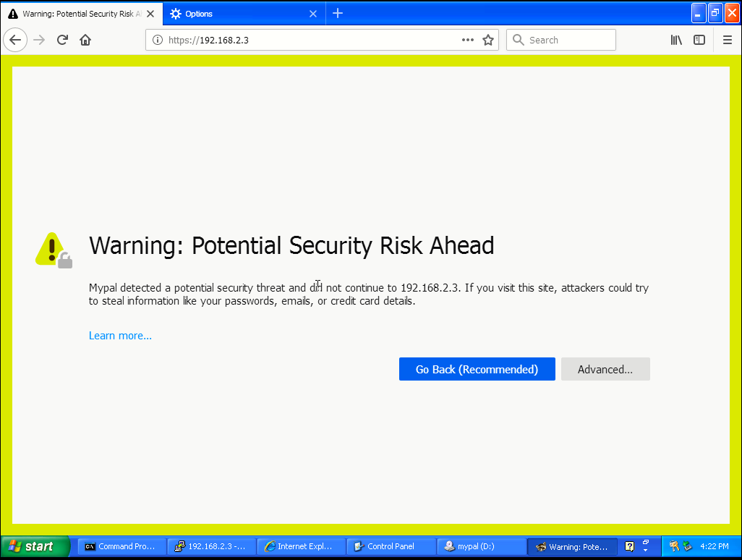Go back using the back arrow

click(15, 40)
